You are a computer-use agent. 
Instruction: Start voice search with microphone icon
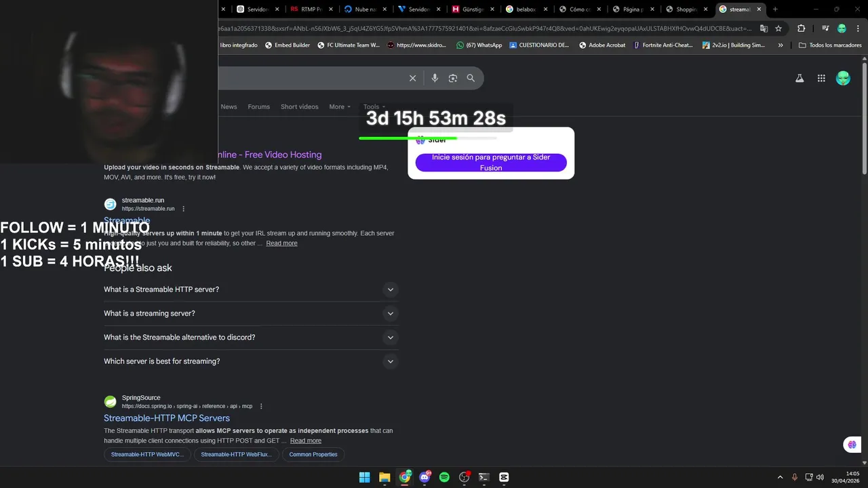pyautogui.click(x=435, y=78)
